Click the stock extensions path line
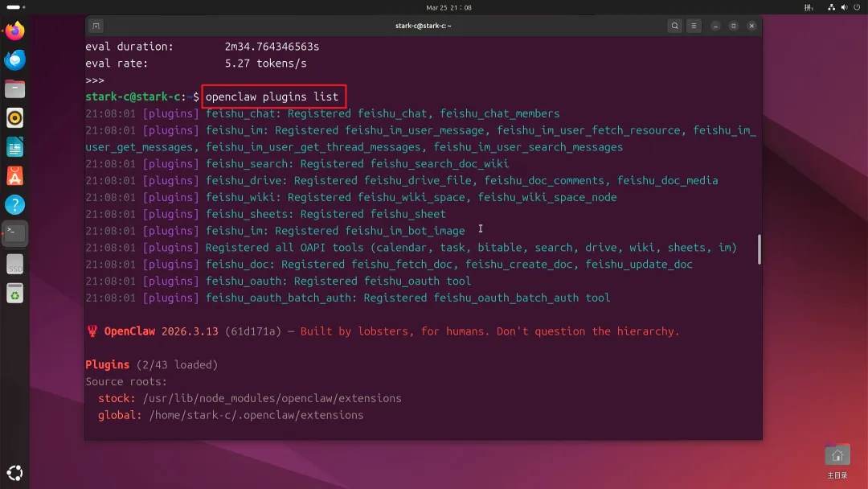Screen dimensions: 868x489 [x=250, y=398]
